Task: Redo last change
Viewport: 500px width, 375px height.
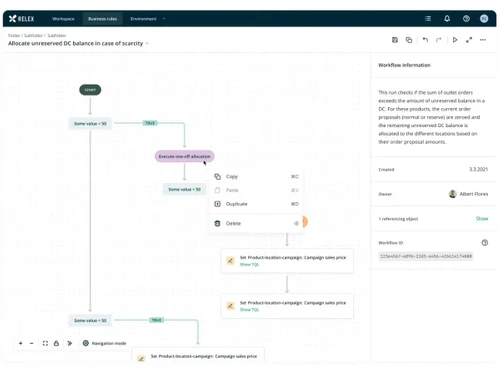Action: click(439, 40)
